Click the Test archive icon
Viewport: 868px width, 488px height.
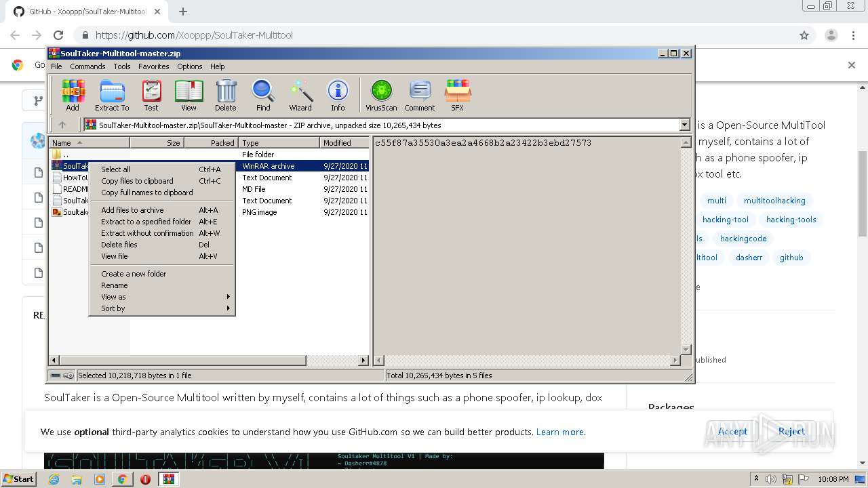tap(151, 95)
